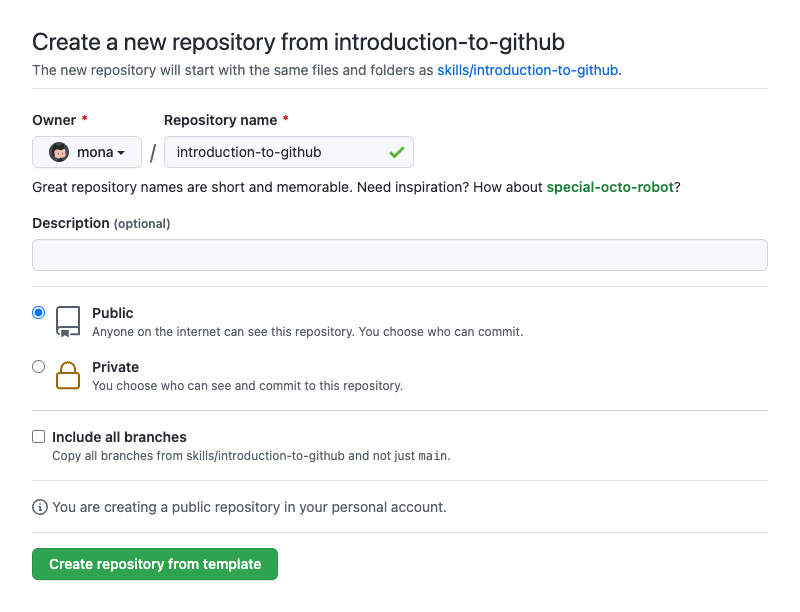Click the green checkmark in repository name
Screen dimensions: 800x612
coord(396,152)
